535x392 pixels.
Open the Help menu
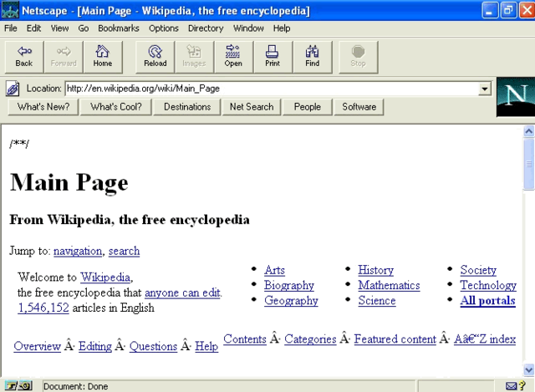282,28
